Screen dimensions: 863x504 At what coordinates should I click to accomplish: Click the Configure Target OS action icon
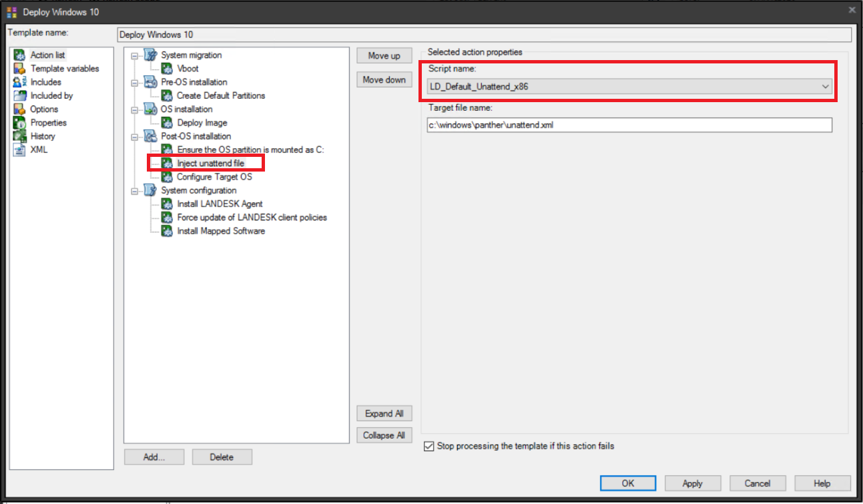coord(167,177)
